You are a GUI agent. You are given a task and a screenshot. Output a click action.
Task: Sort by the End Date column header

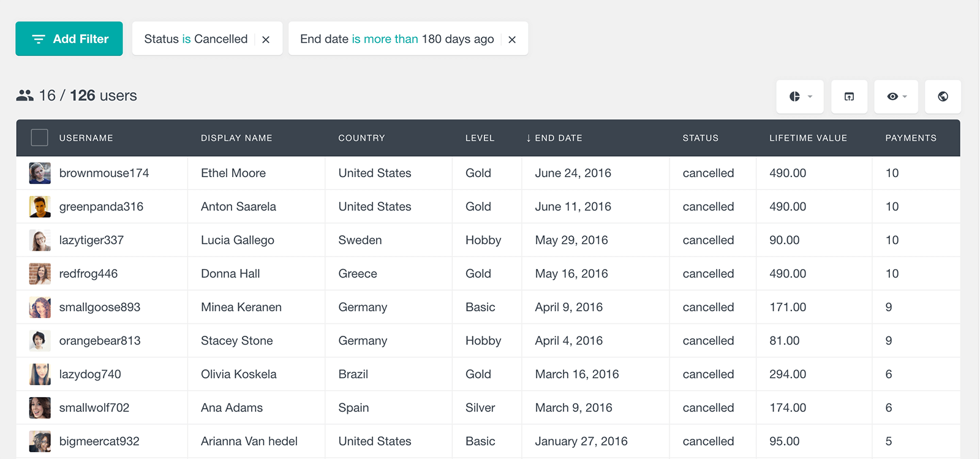554,138
